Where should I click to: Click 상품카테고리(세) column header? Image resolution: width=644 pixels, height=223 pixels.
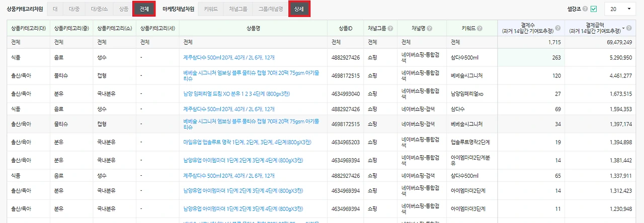point(157,29)
